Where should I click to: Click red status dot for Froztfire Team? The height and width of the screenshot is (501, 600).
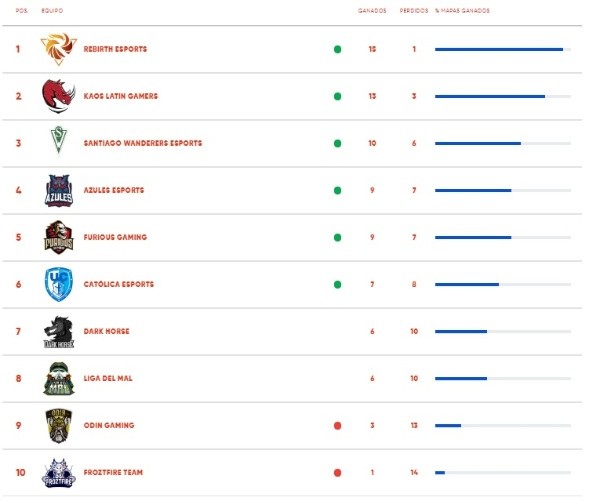tap(338, 473)
